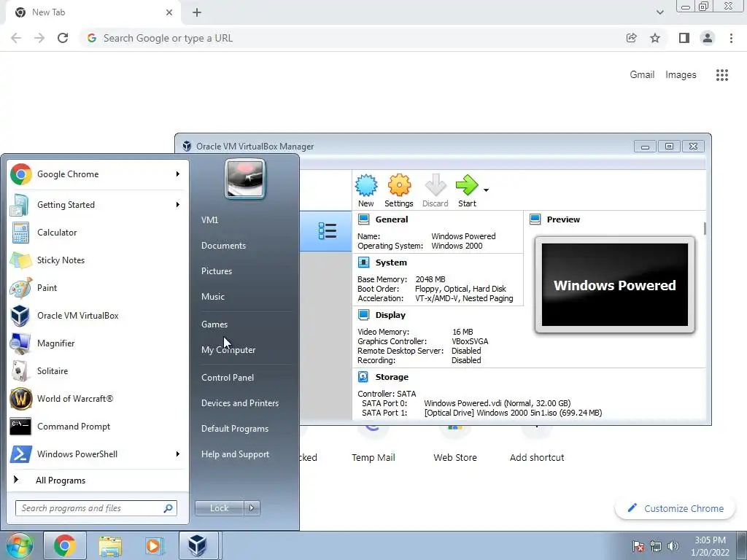The image size is (747, 560).
Task: Click the Lock button
Action: pos(219,508)
